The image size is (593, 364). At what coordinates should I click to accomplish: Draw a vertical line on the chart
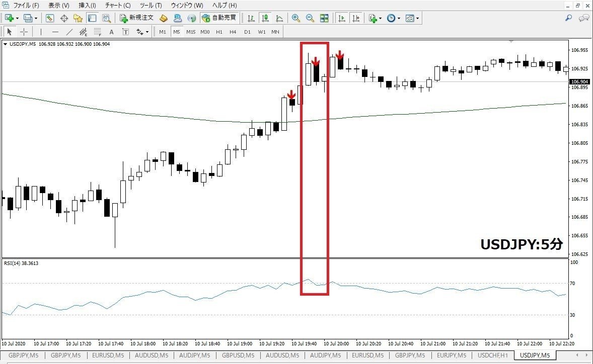(x=41, y=32)
